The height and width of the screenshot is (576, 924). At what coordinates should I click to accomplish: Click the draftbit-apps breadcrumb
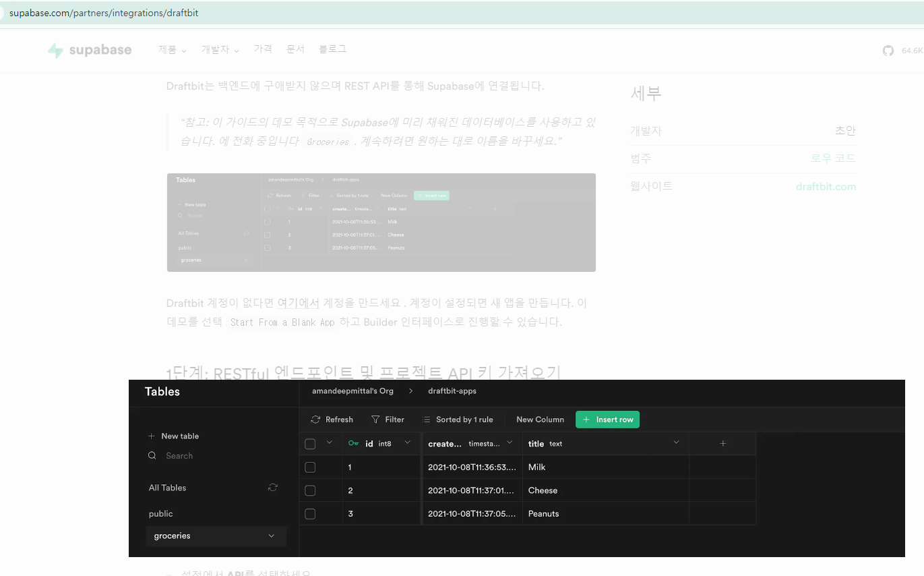452,391
